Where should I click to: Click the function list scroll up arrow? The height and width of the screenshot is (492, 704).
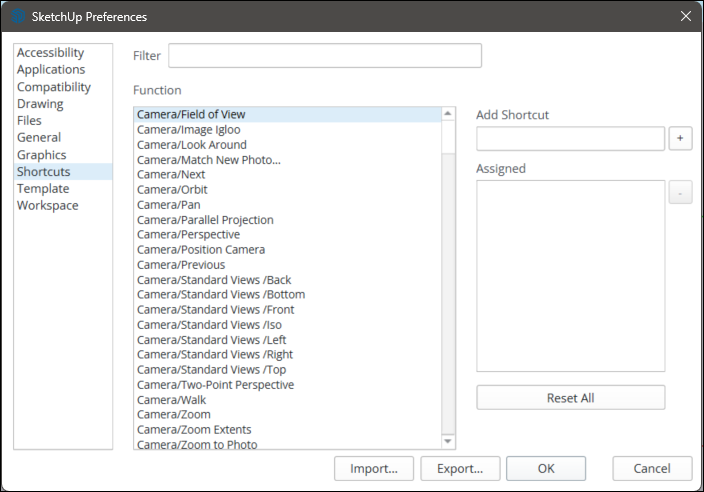[x=448, y=114]
